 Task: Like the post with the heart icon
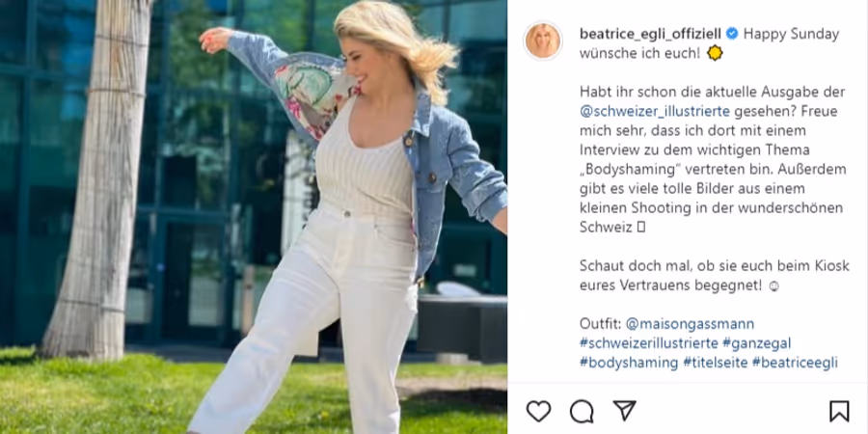[x=538, y=411]
